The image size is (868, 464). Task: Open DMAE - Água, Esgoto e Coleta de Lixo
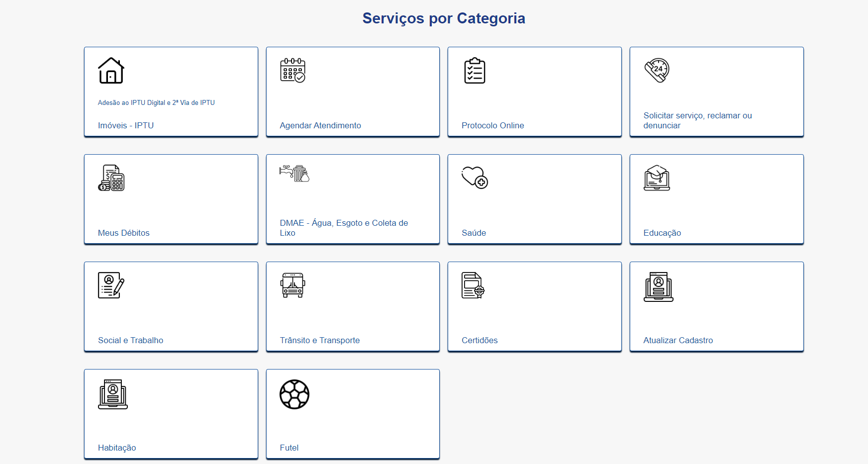pos(344,228)
